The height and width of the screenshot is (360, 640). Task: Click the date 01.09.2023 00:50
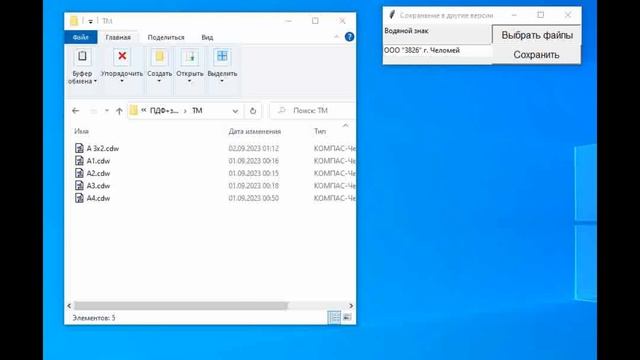point(253,198)
